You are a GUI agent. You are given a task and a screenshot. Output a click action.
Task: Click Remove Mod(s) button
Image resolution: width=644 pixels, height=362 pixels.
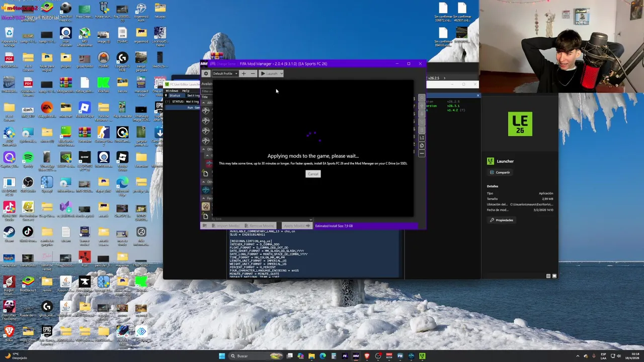point(261,226)
